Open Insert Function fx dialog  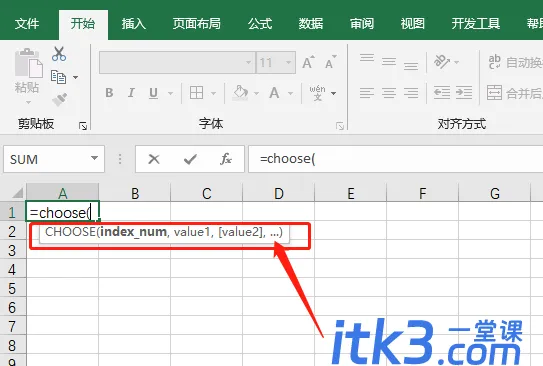click(x=226, y=159)
